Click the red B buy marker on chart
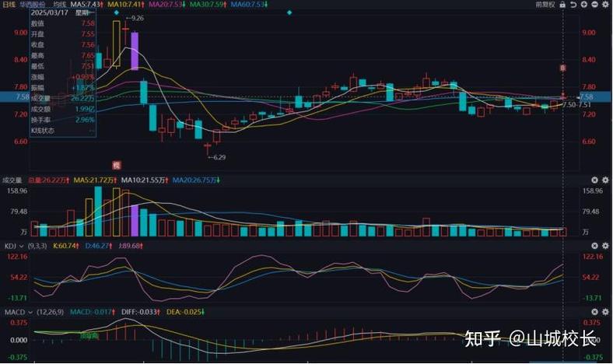 [x=562, y=69]
